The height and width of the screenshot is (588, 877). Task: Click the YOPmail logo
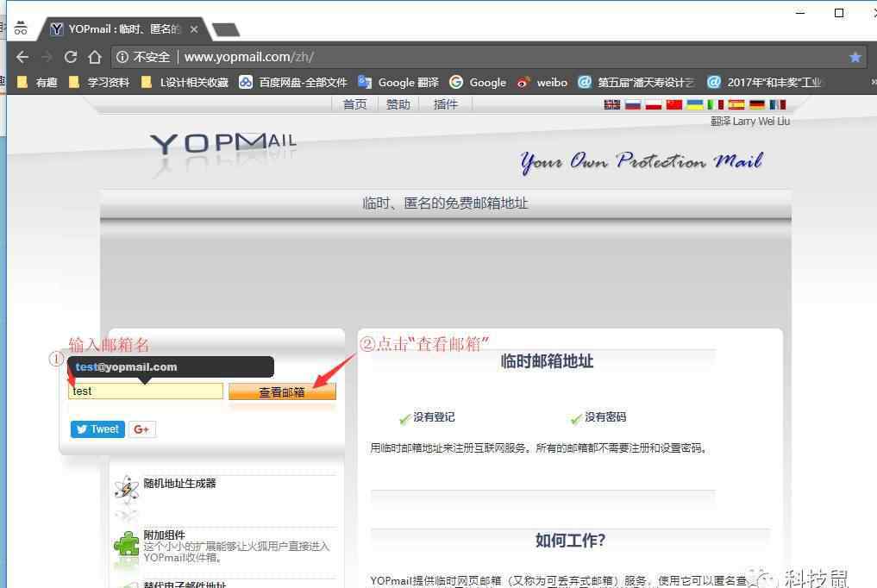[x=223, y=142]
